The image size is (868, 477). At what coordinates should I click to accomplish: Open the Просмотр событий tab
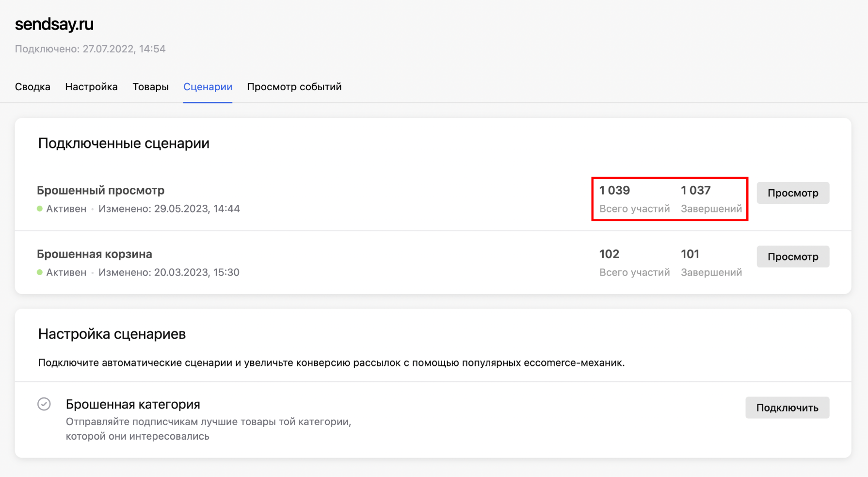point(294,86)
